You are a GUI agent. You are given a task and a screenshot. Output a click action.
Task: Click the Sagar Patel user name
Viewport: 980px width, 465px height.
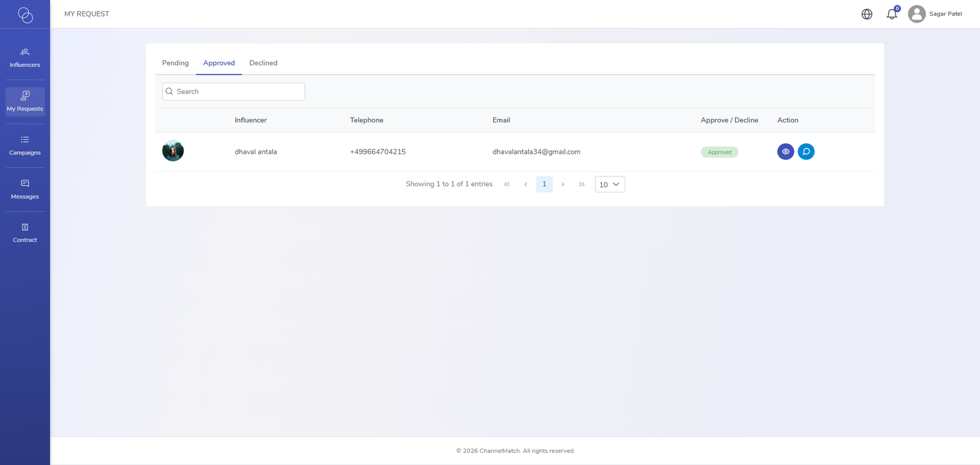tap(946, 14)
